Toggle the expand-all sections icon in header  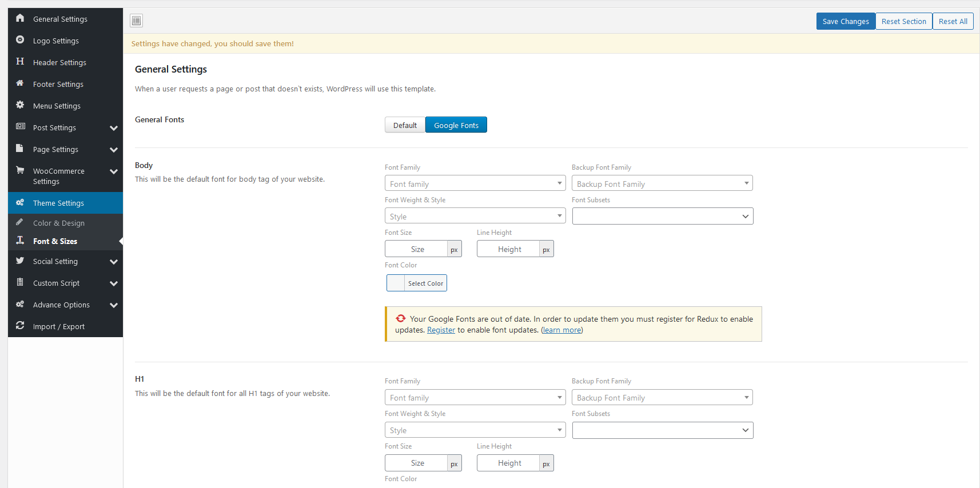click(136, 21)
